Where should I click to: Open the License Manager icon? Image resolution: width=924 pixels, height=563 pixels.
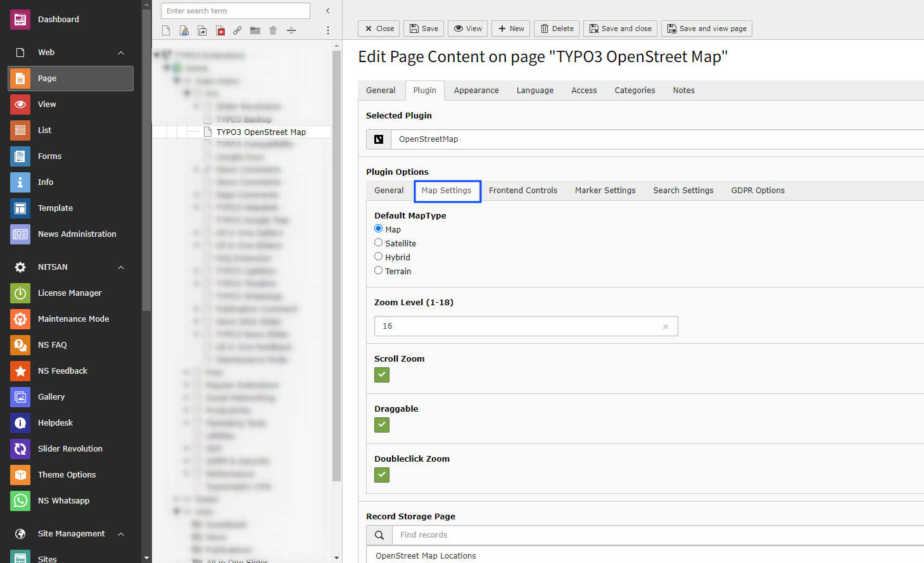[20, 293]
